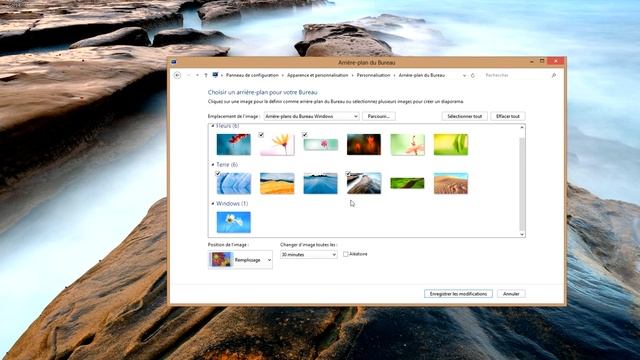
Task: Select the peach flower on green wallpaper
Action: tap(407, 144)
